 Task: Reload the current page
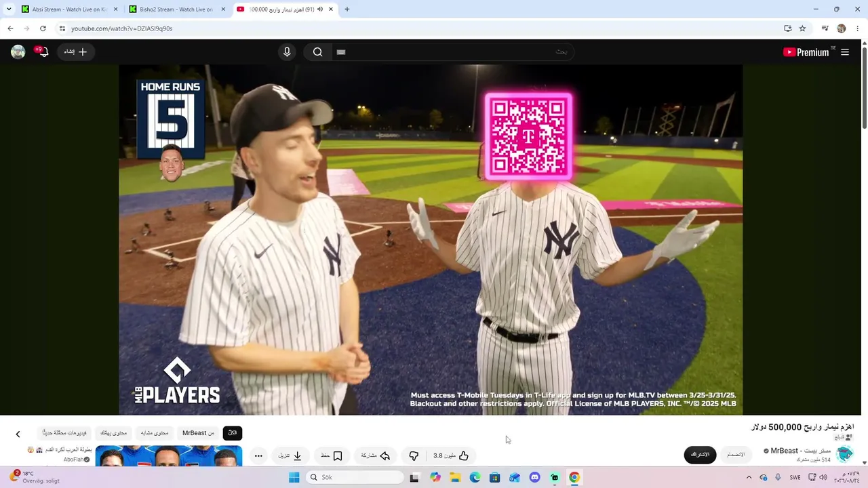click(x=43, y=28)
